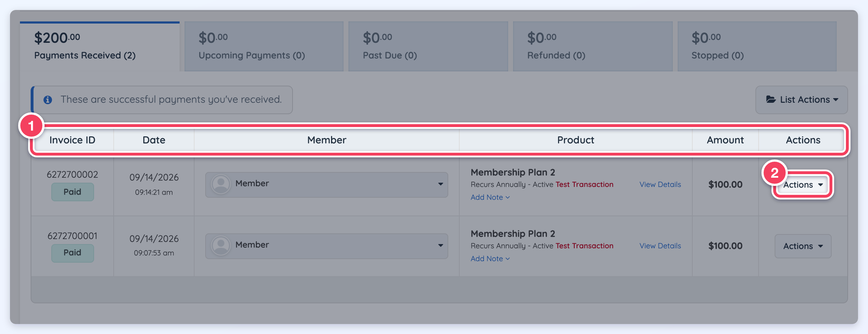Viewport: 868px width, 334px height.
Task: Open the Payments Received (2) tab
Action: (x=100, y=46)
